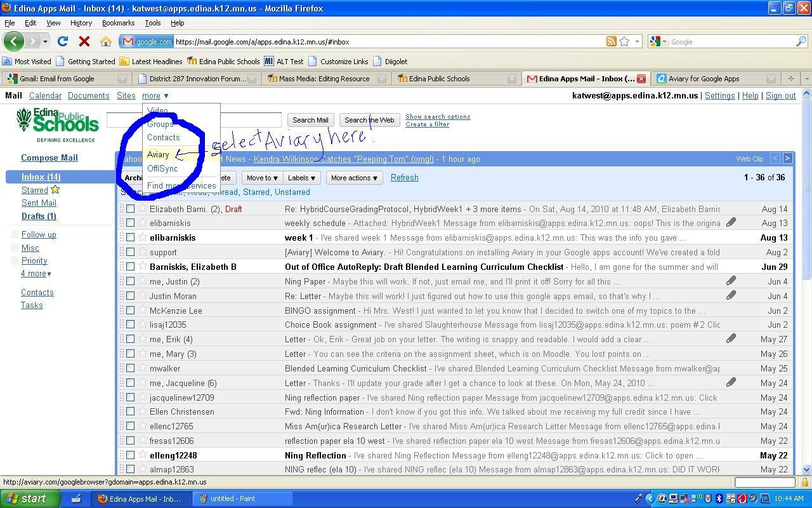Select checkbox for Ellen Christensen message
Screen dimensions: 812x508
coord(130,411)
